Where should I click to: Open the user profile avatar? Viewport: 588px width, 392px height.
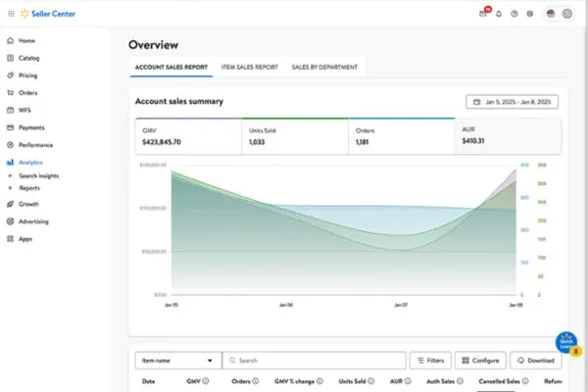[567, 14]
